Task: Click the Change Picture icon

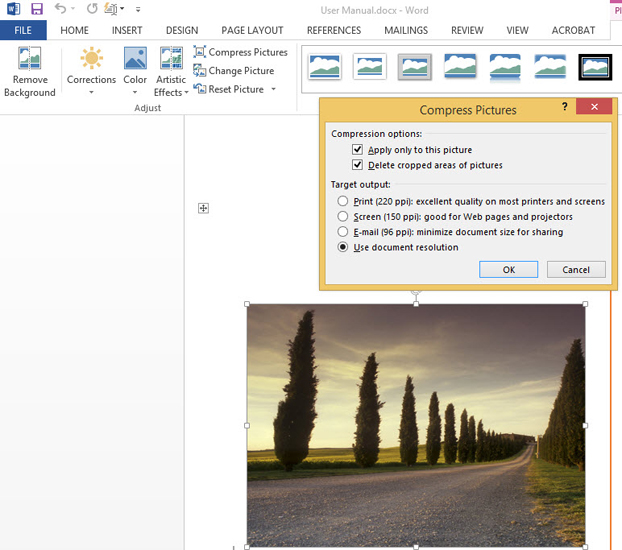Action: pyautogui.click(x=200, y=71)
